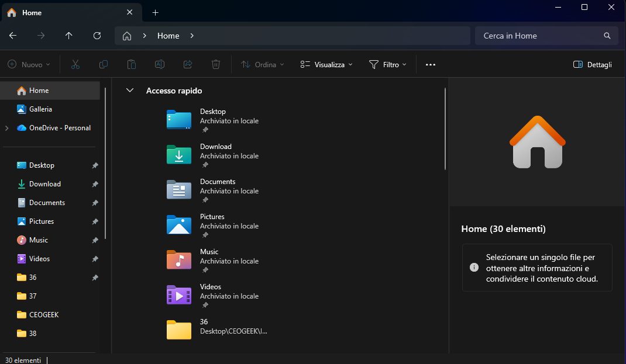Screen dimensions: 626x364
Task: Open the three-dots more options menu
Action: [431, 65]
